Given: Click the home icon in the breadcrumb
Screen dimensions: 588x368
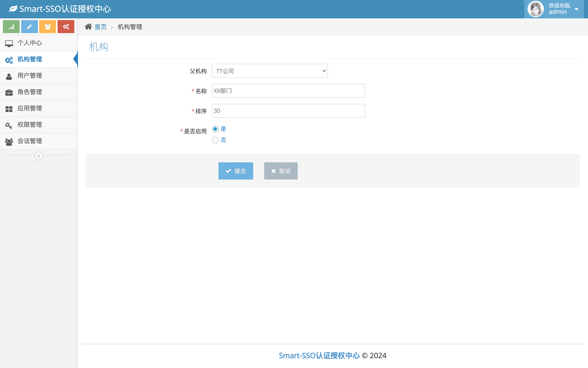Looking at the screenshot, I should pyautogui.click(x=88, y=27).
